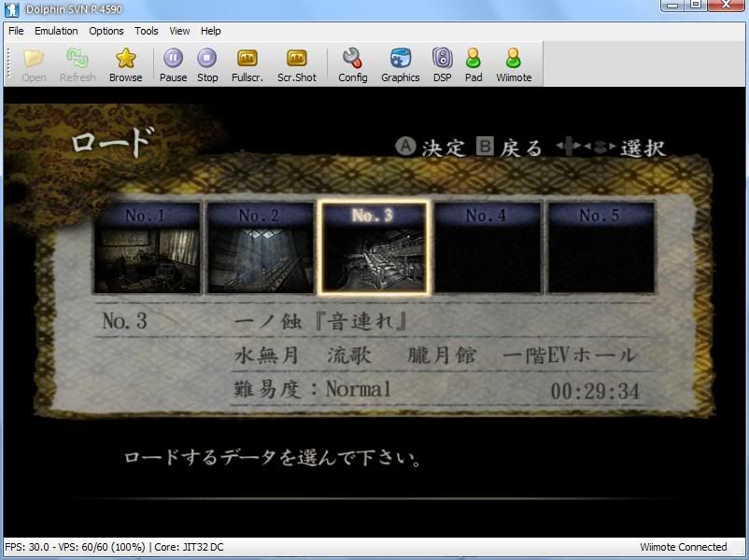Open the File menu
This screenshot has width=749, height=560.
coord(16,31)
